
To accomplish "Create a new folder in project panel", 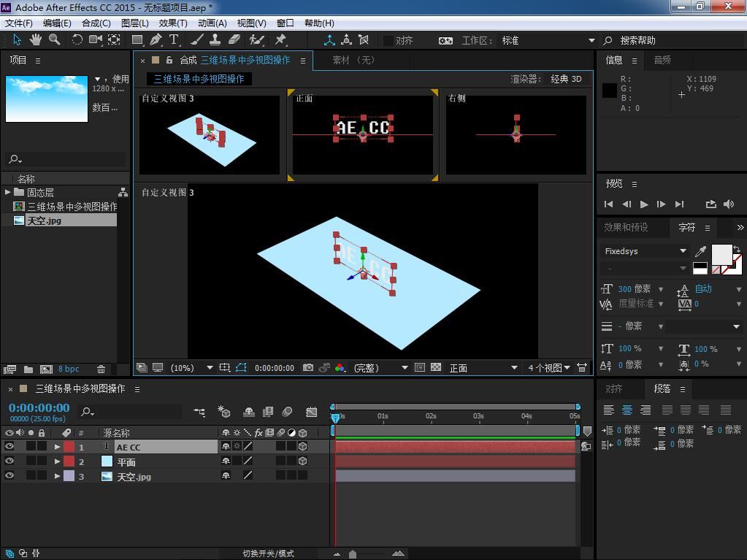I will coord(28,369).
